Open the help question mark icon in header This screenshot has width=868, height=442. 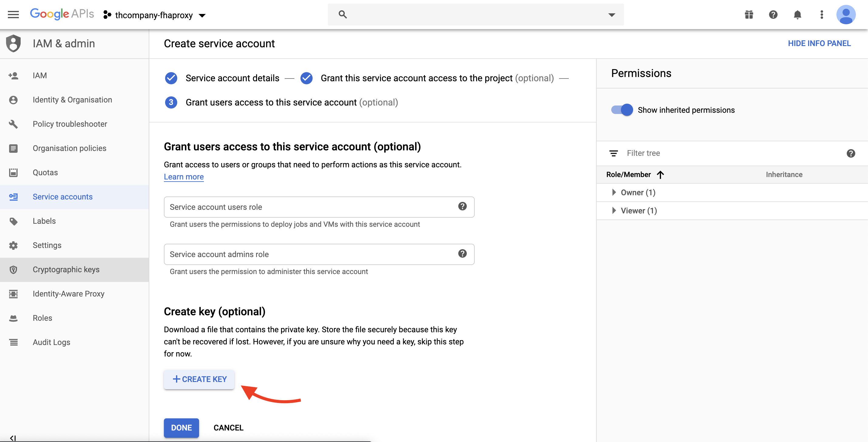pyautogui.click(x=773, y=15)
